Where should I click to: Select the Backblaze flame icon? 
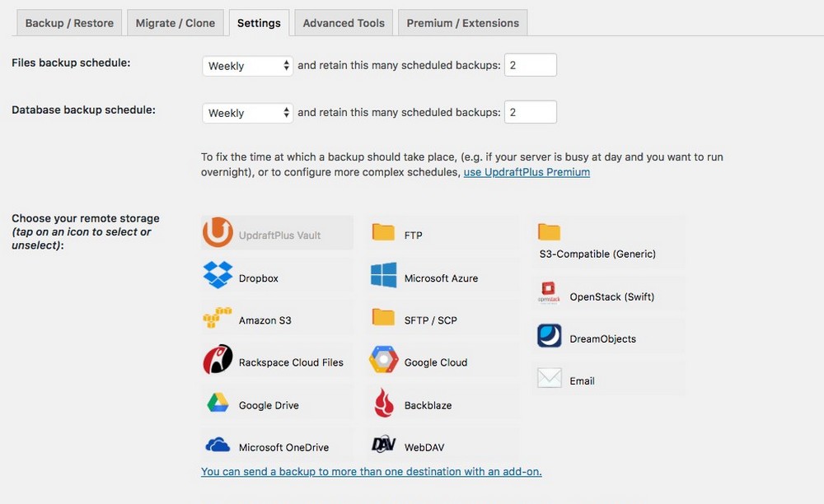[384, 404]
